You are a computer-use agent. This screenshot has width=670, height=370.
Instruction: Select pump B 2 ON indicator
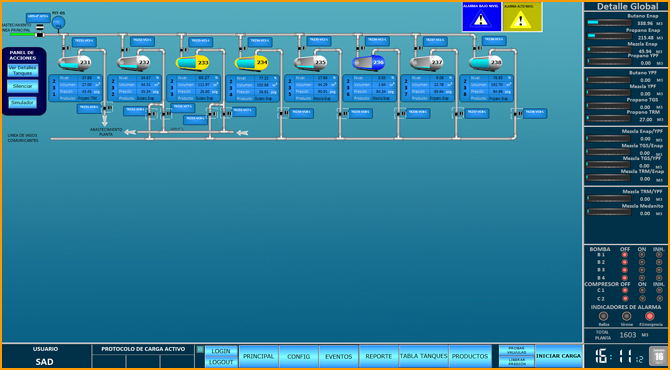(x=642, y=262)
